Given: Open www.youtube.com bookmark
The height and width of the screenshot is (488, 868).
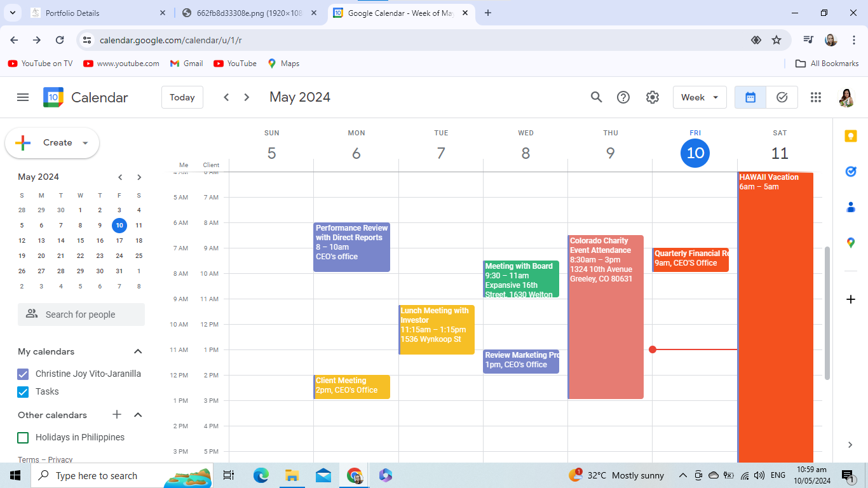Looking at the screenshot, I should coord(121,64).
